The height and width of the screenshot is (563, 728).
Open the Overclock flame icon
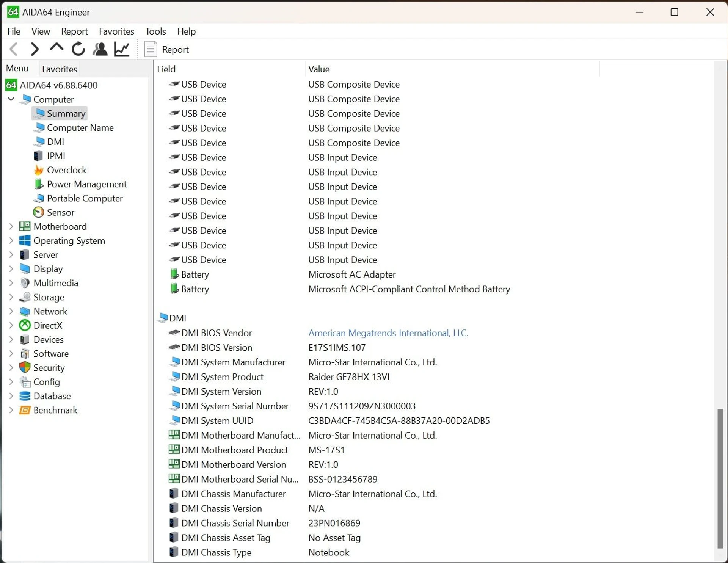(38, 170)
